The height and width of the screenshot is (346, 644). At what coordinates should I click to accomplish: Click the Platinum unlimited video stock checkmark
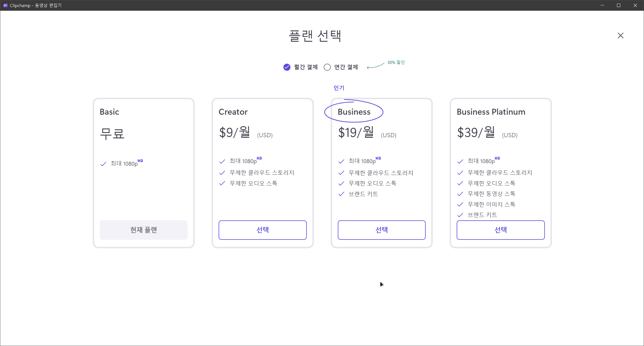(x=460, y=194)
